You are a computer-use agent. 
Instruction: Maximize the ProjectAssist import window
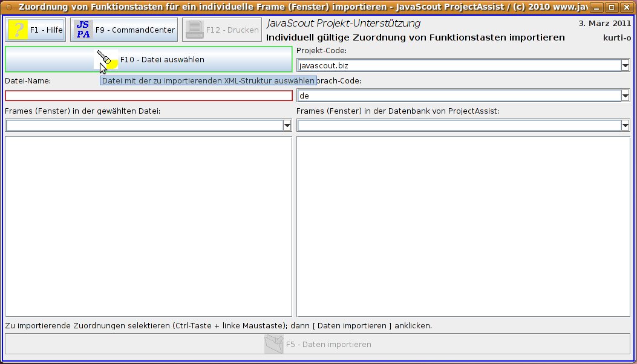tap(610, 8)
